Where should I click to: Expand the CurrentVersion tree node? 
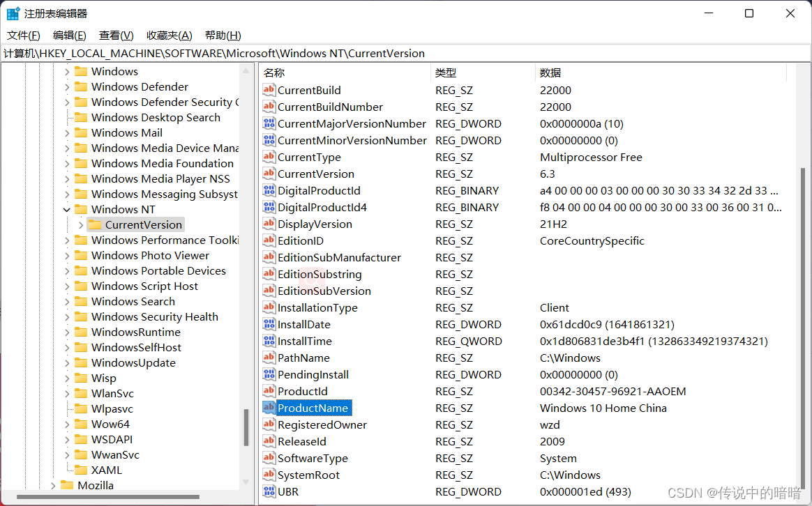pos(81,224)
